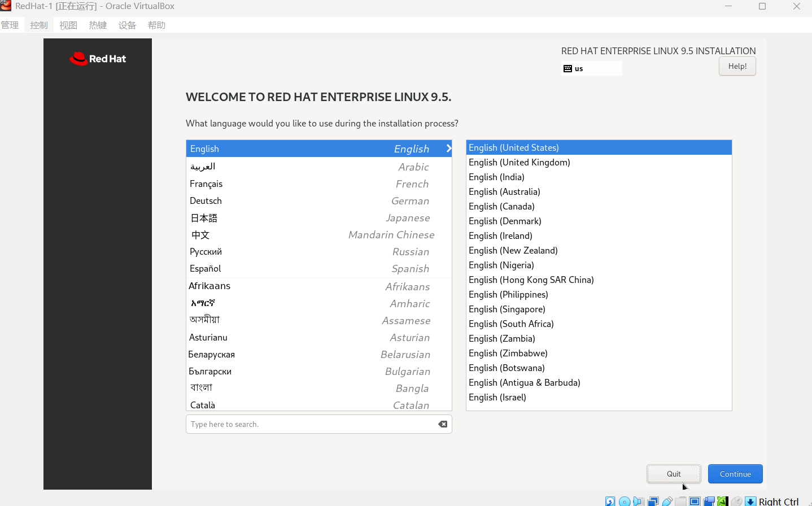Select English (South Africa) locale
Screen dimensions: 812x506
click(599, 324)
